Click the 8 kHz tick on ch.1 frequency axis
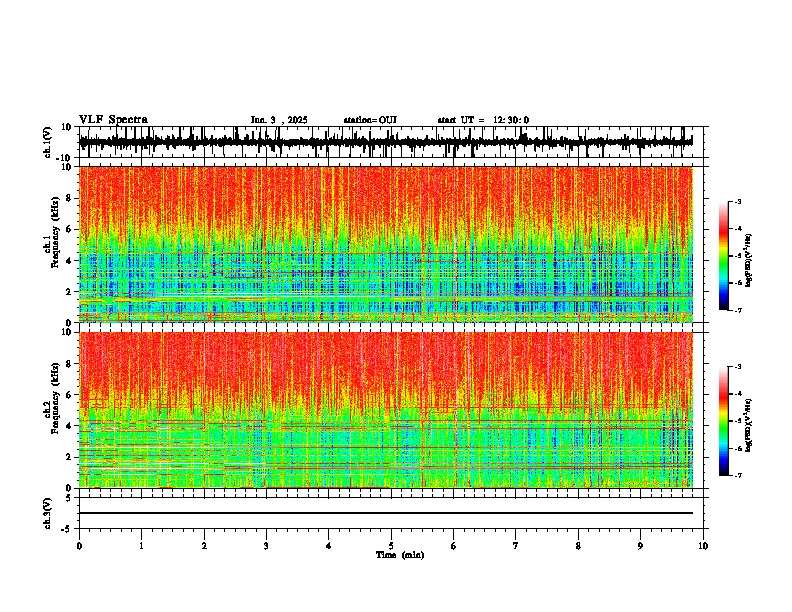Screen dimensions: 792x612 click(x=70, y=198)
